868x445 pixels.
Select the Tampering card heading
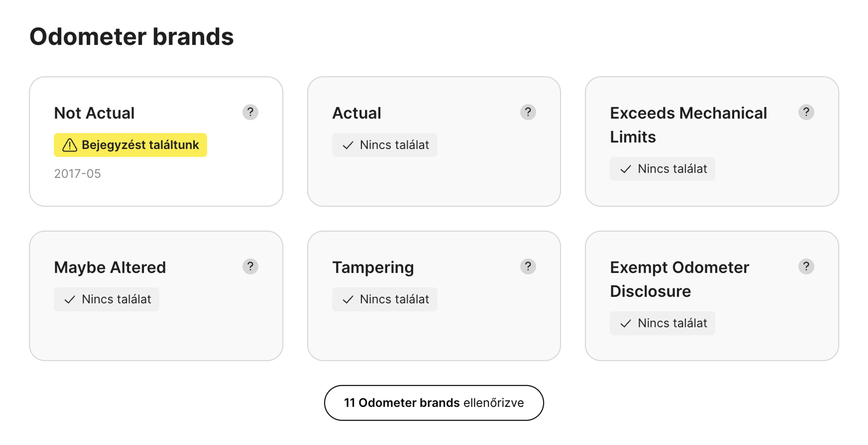373,267
